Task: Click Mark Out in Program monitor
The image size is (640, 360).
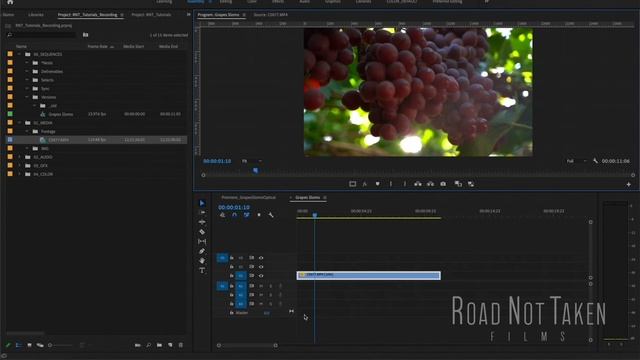Action: click(404, 184)
